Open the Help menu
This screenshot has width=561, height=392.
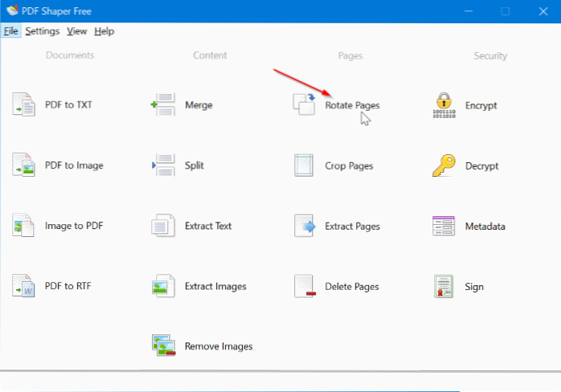pos(104,31)
